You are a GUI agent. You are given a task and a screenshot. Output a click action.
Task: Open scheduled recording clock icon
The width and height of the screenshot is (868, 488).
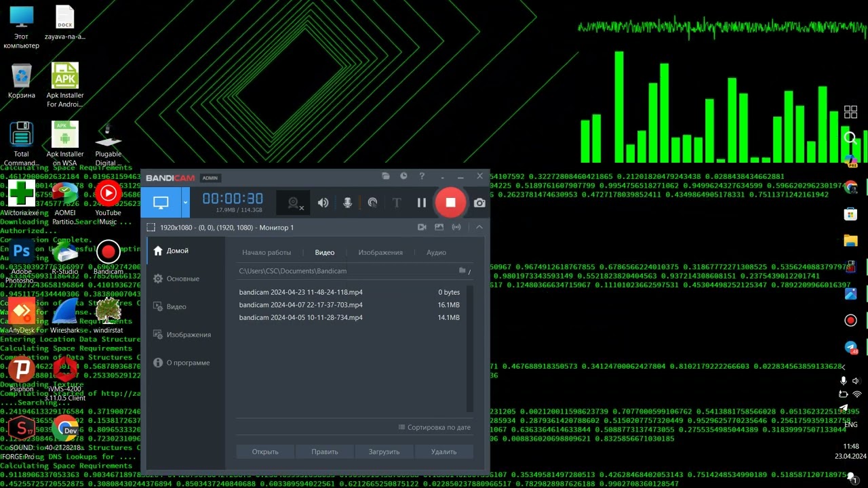[403, 176]
